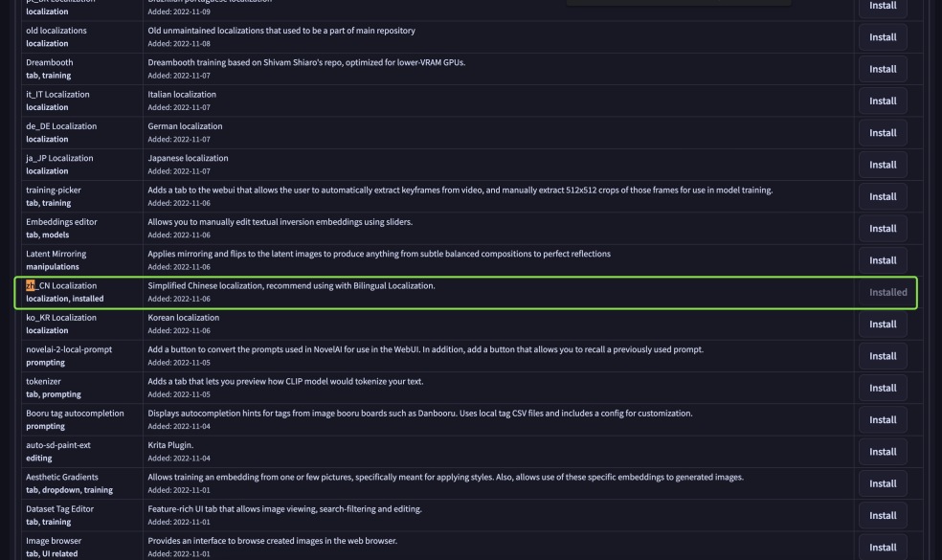Click the Booru tag autocompletion extension name
The width and height of the screenshot is (942, 560).
[75, 414]
